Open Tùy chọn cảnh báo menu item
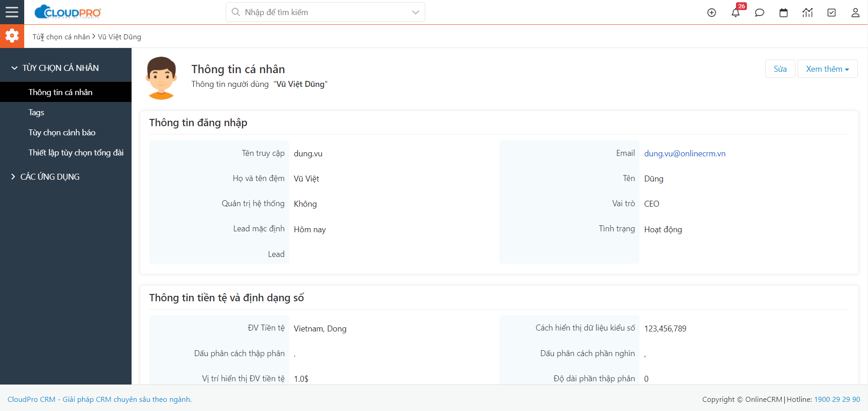 (66, 133)
